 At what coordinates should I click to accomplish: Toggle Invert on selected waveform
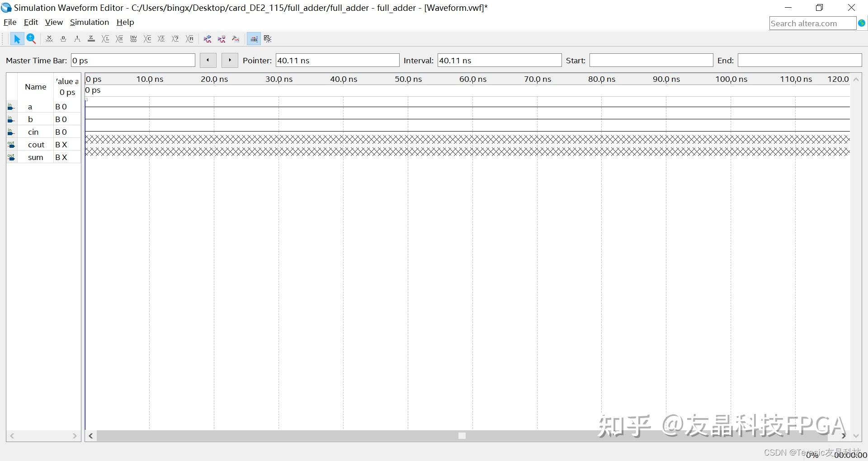point(133,38)
